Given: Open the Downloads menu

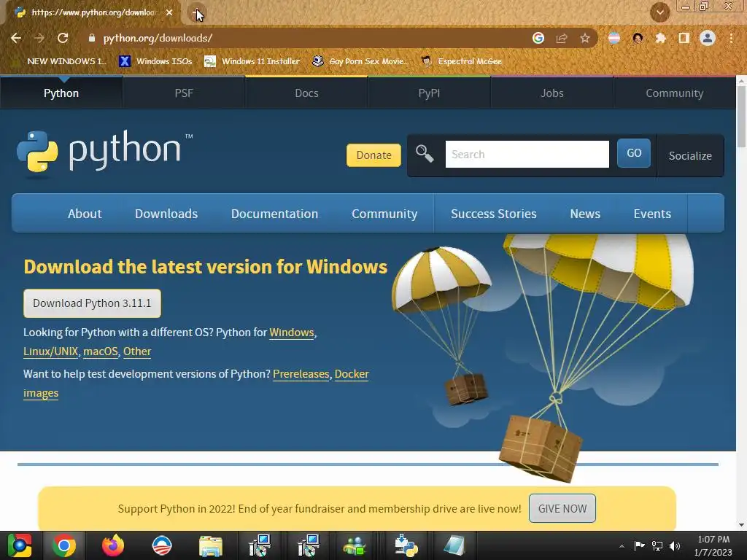Looking at the screenshot, I should click(166, 214).
